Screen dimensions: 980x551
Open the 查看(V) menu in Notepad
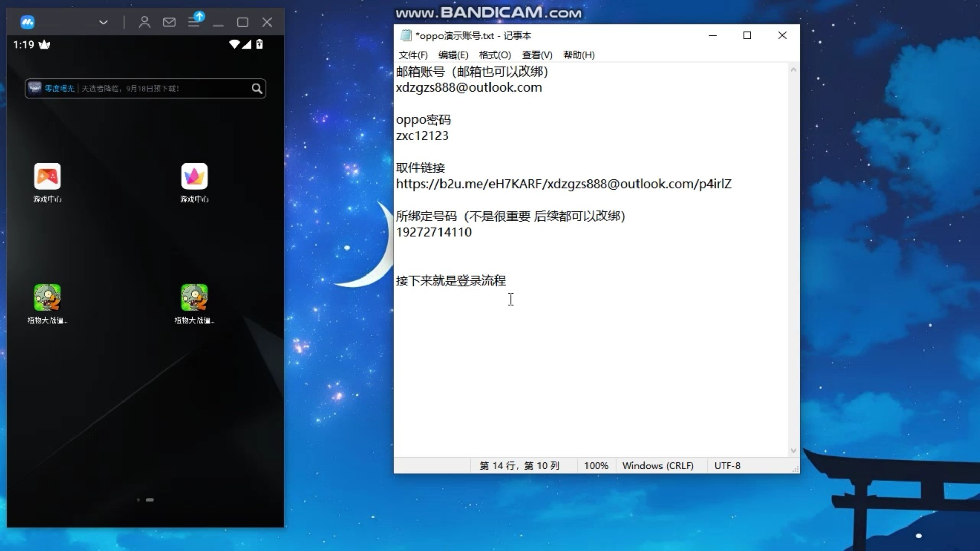coord(537,55)
